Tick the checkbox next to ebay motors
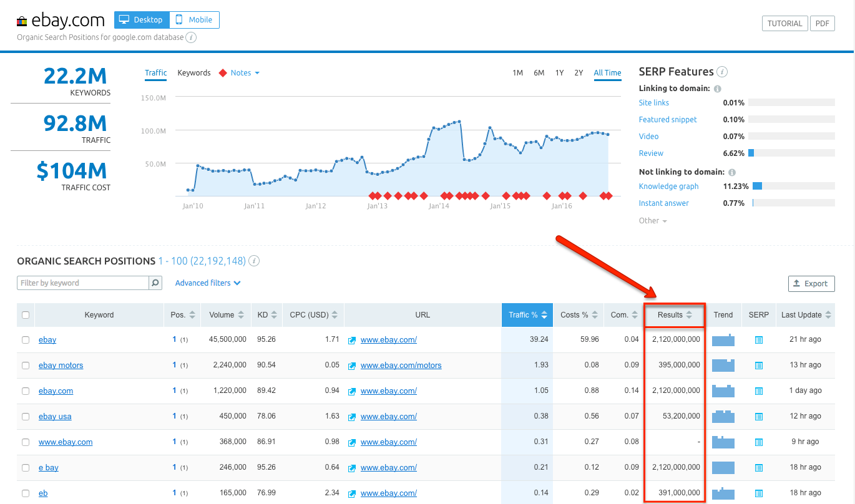 click(x=26, y=366)
